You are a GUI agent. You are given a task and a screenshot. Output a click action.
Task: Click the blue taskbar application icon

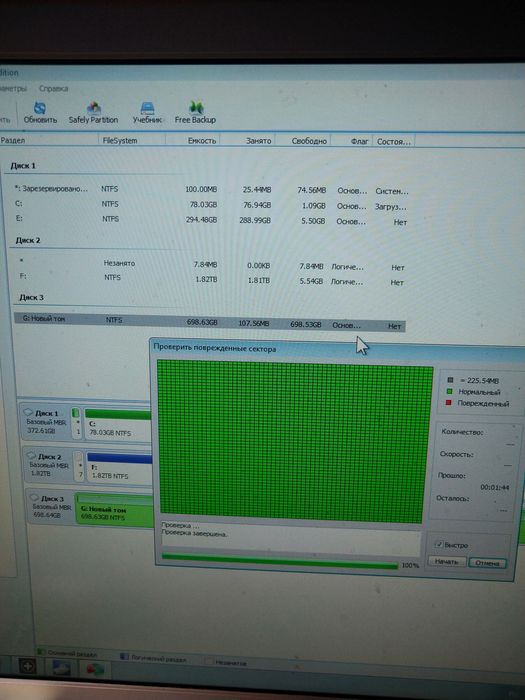(x=61, y=668)
